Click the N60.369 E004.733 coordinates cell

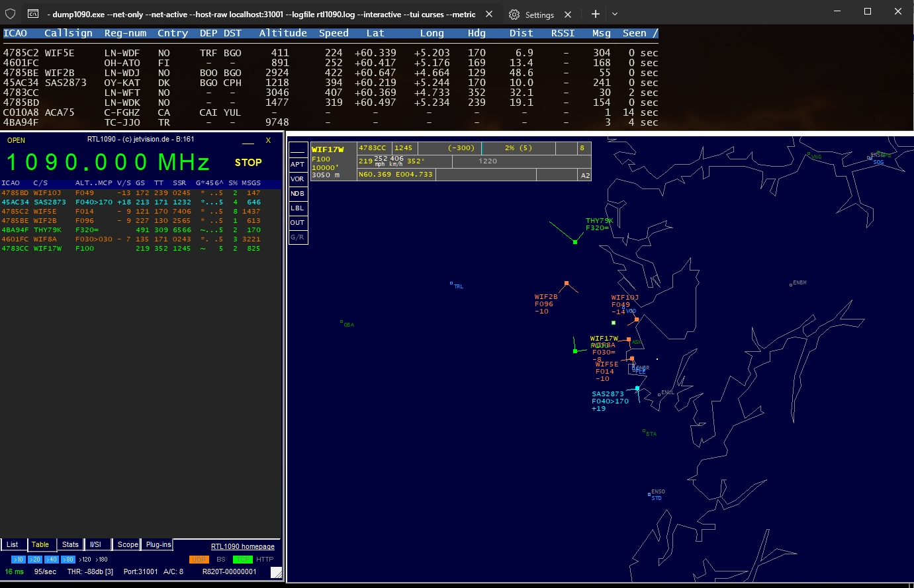point(396,175)
